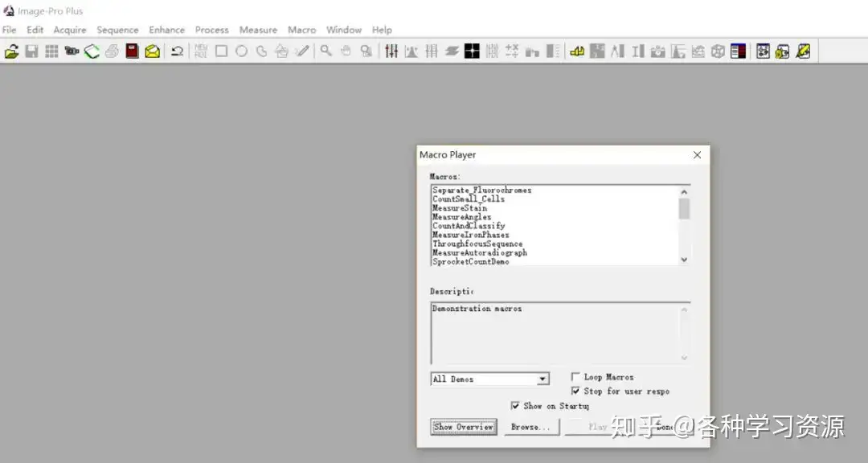Click macros list scroll down arrow

point(684,260)
